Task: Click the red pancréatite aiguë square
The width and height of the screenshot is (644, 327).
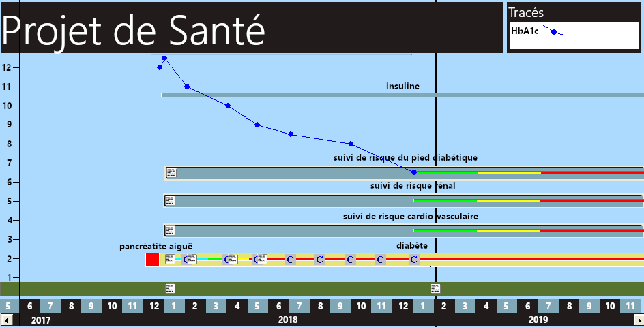Action: point(152,260)
